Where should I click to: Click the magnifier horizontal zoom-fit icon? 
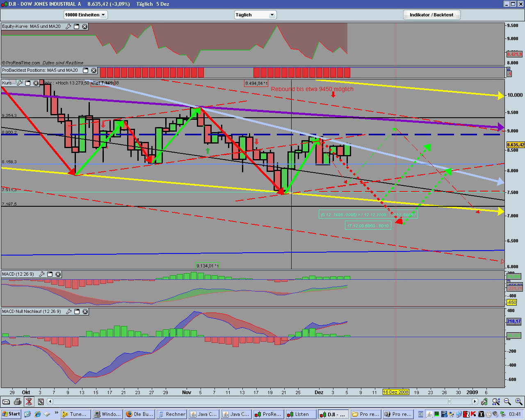tap(496, 402)
